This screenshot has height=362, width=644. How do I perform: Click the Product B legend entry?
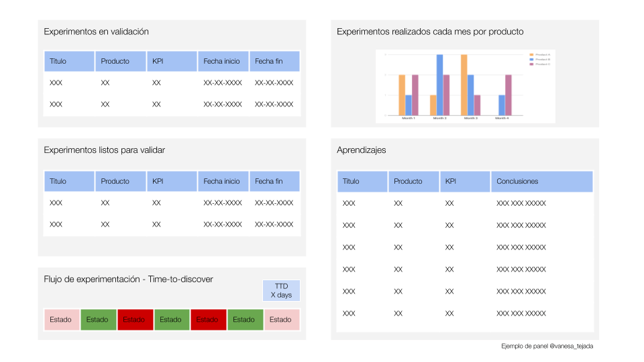click(x=540, y=59)
